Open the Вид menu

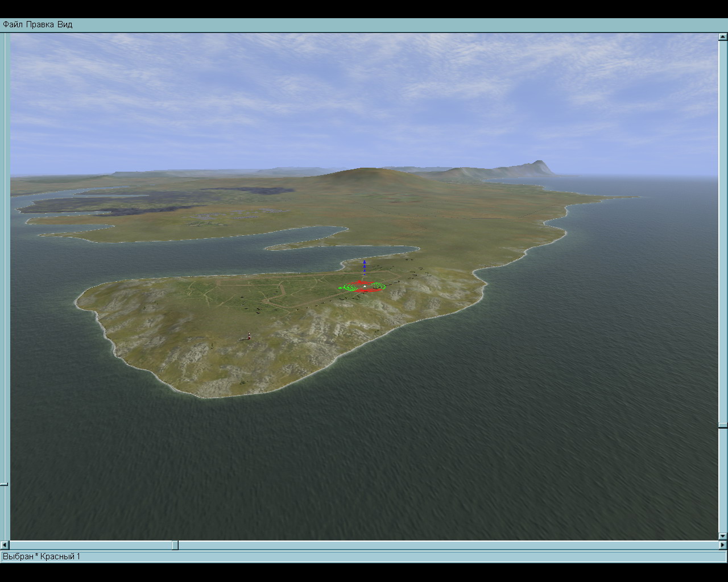tap(65, 24)
